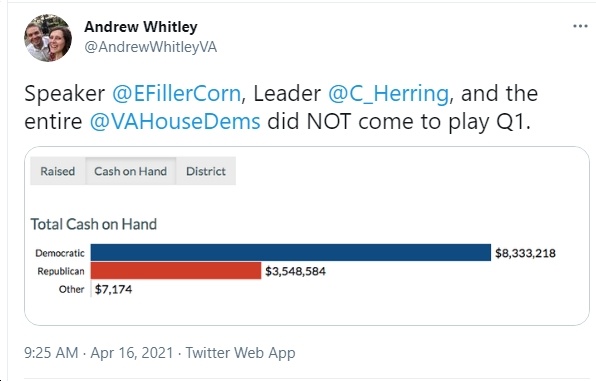This screenshot has width=596, height=381.
Task: Switch to the District tab
Action: 206,171
